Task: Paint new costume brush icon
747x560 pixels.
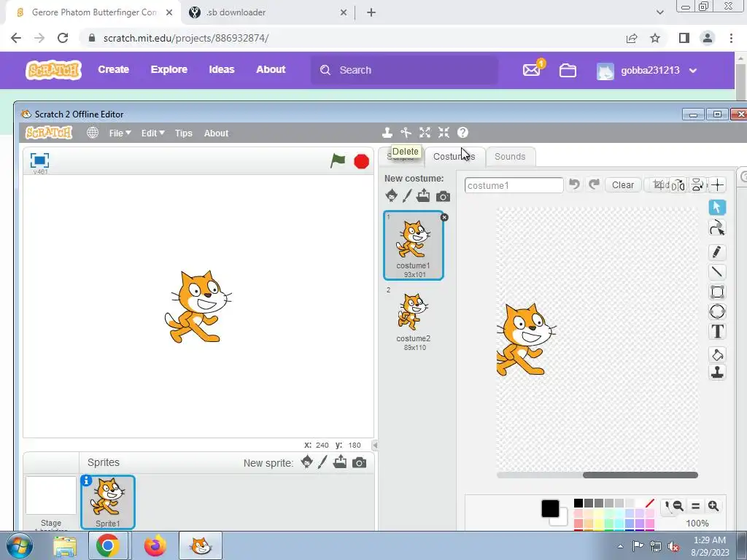Action: [407, 195]
